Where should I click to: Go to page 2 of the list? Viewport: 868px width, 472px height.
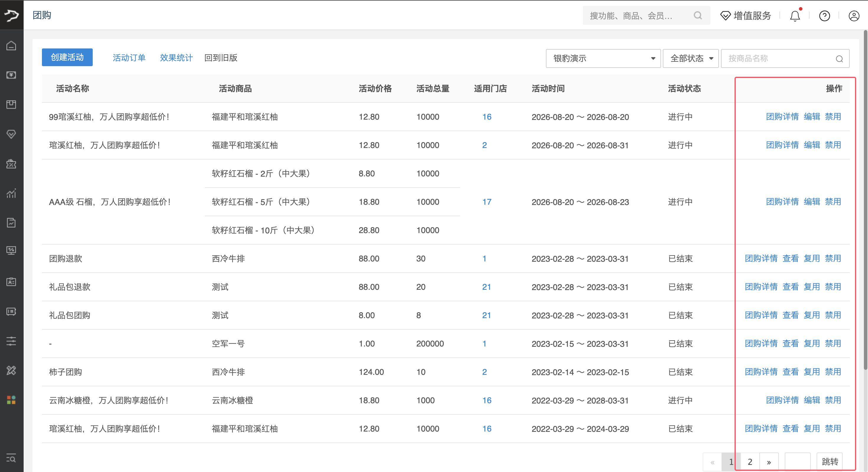750,462
